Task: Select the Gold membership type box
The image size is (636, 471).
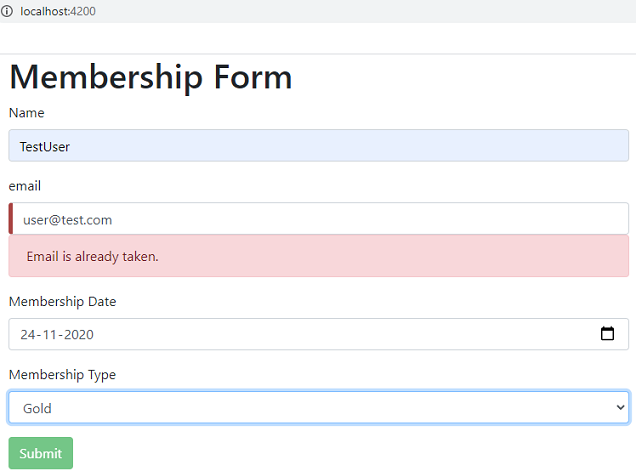Action: [300, 407]
